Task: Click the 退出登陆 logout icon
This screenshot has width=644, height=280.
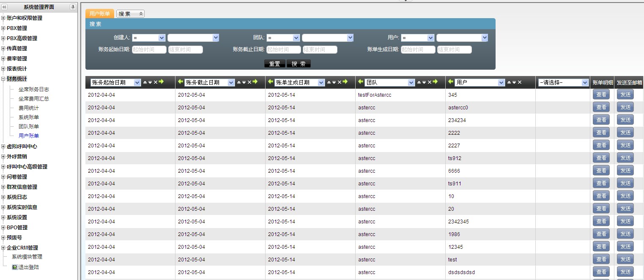Action: (14, 267)
